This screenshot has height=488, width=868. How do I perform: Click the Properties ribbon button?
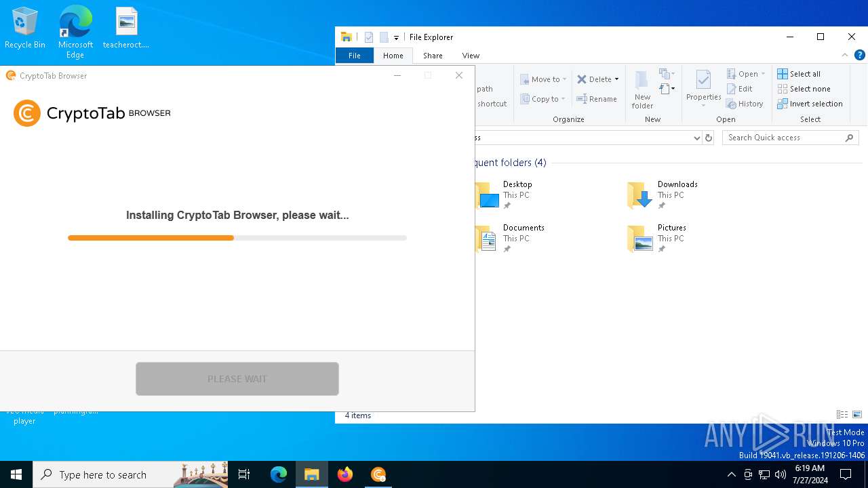tap(703, 88)
